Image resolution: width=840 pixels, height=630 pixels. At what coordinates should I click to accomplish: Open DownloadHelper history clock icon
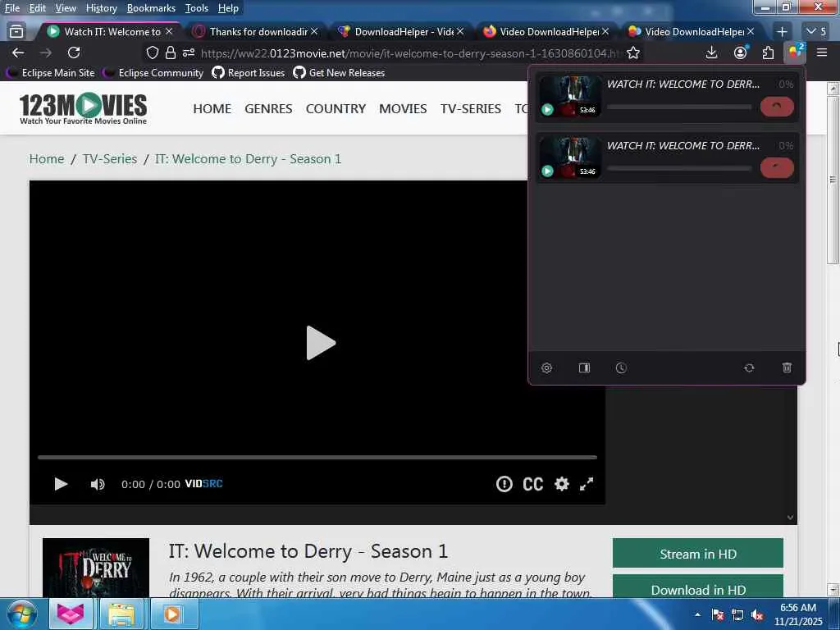point(621,368)
